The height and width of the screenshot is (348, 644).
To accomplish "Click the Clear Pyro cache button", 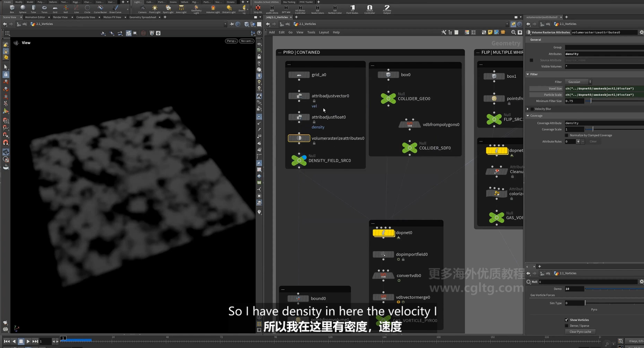I will [580, 332].
